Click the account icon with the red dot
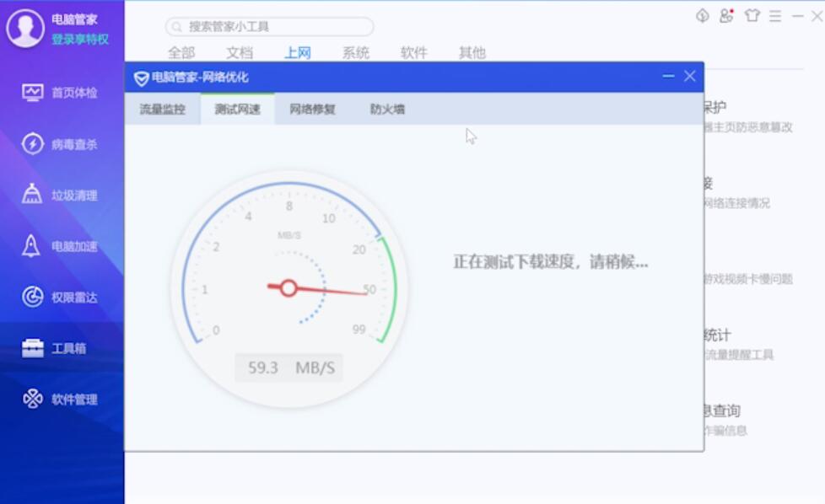The width and height of the screenshot is (825, 504). pyautogui.click(x=726, y=16)
